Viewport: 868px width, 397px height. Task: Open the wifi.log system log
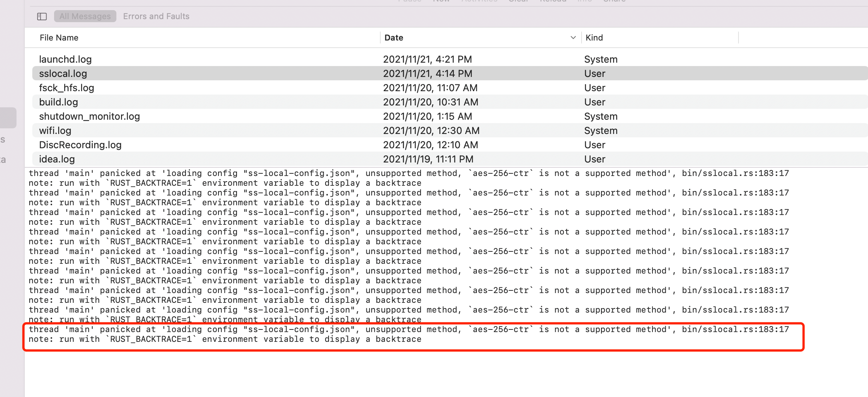[55, 130]
